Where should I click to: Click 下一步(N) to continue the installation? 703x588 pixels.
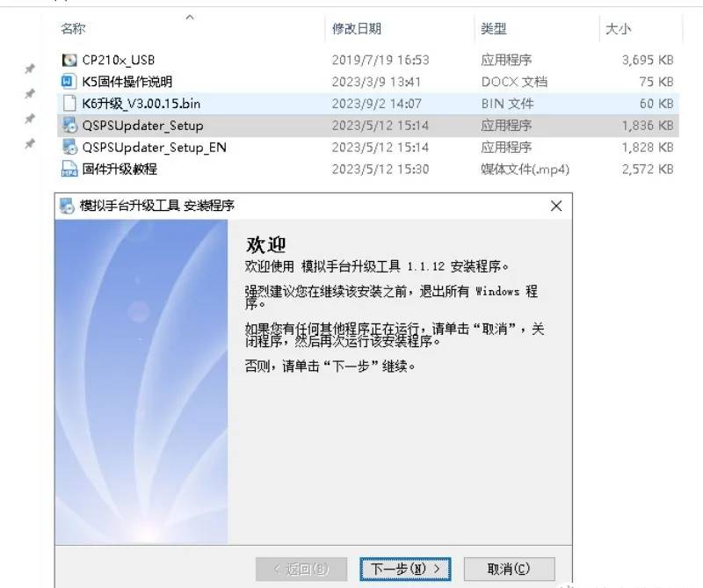pos(405,570)
